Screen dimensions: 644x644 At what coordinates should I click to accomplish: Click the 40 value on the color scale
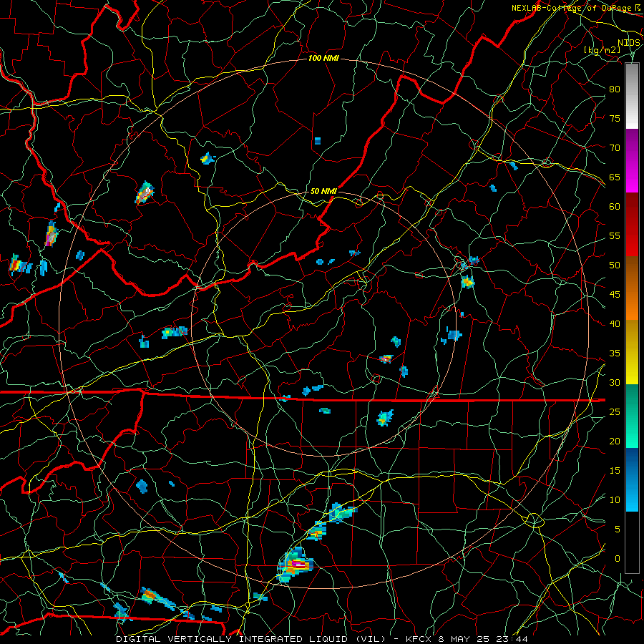click(615, 324)
